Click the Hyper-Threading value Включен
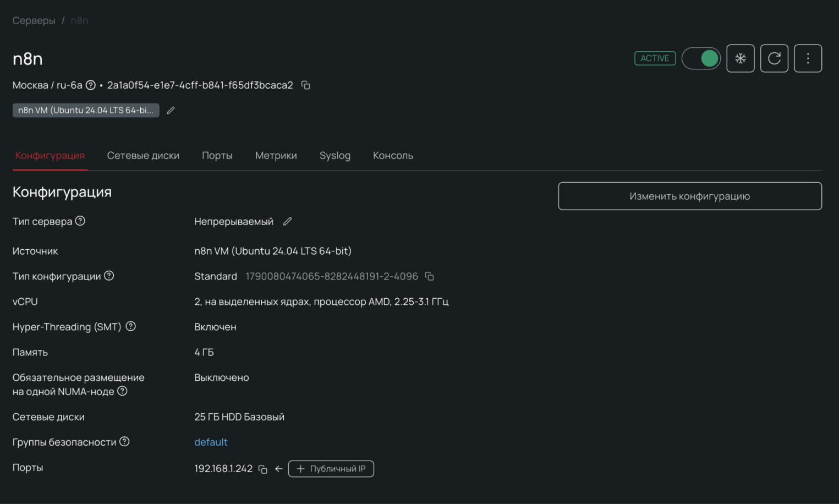 click(x=215, y=327)
